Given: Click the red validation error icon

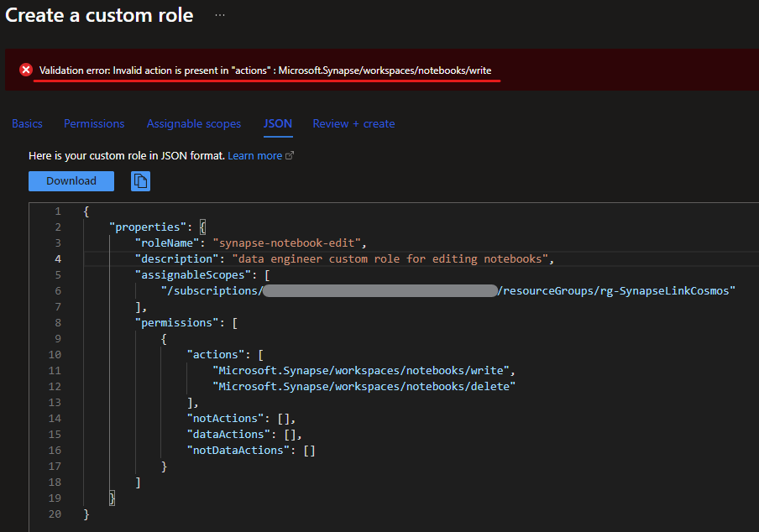Looking at the screenshot, I should [26, 70].
